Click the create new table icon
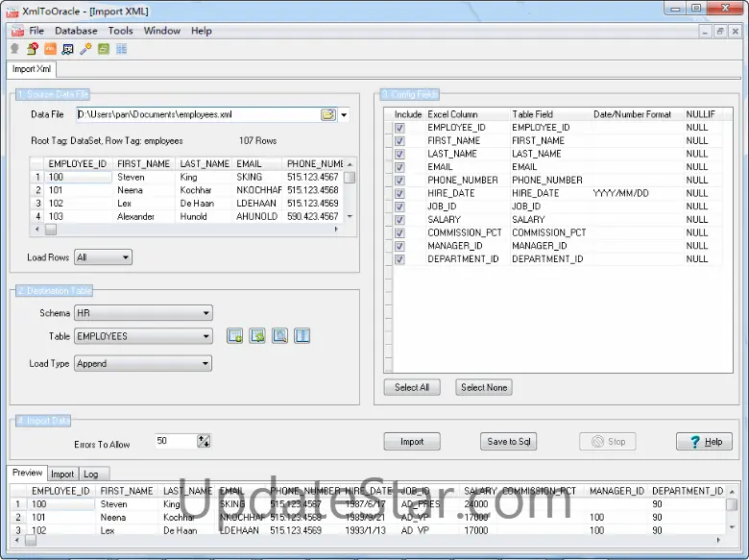This screenshot has width=749, height=560. (x=234, y=336)
